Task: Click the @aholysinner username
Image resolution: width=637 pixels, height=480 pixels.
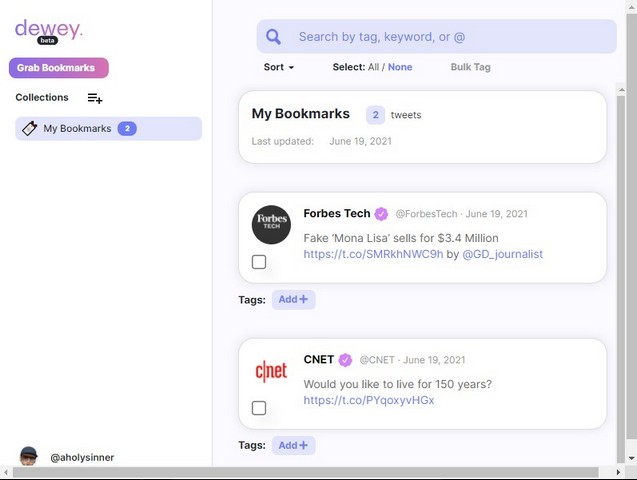Action: [x=82, y=458]
